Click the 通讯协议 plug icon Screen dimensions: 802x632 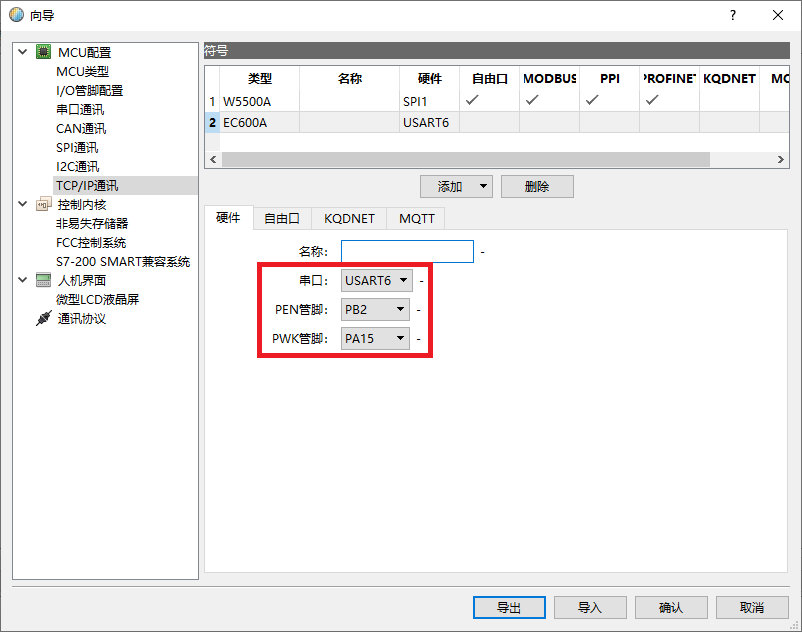43,319
